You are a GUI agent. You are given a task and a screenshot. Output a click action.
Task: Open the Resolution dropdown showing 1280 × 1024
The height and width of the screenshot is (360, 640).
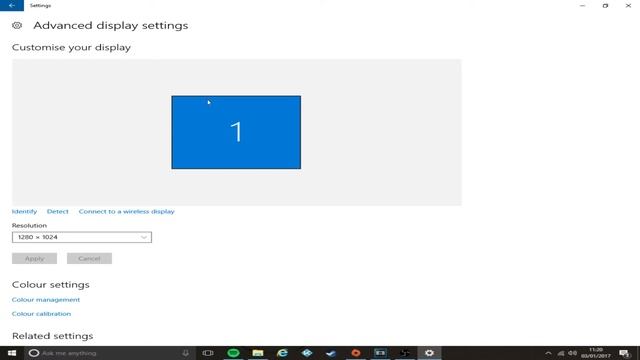pos(82,237)
